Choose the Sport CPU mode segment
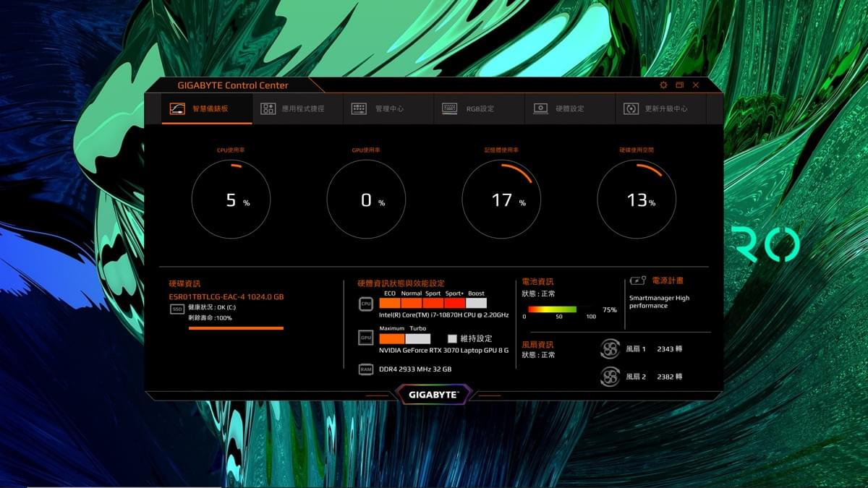This screenshot has width=868, height=488. pyautogui.click(x=433, y=303)
